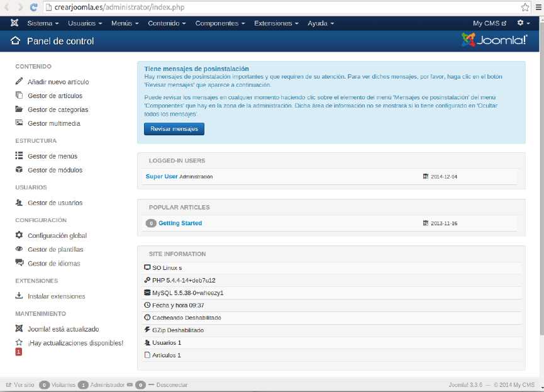Open the Extensiones menu

pyautogui.click(x=276, y=23)
